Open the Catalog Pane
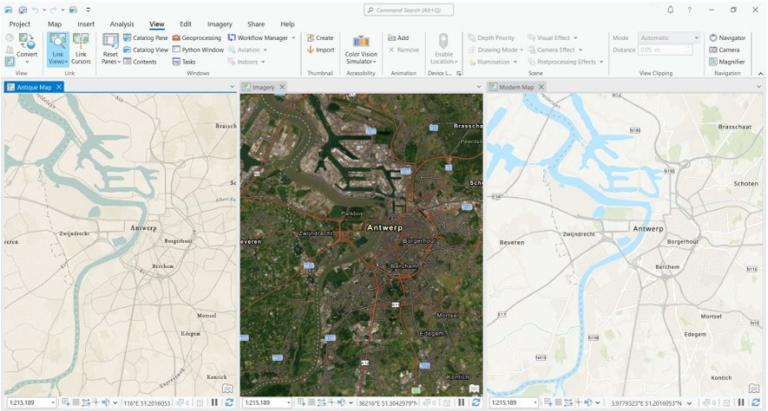 pos(145,38)
